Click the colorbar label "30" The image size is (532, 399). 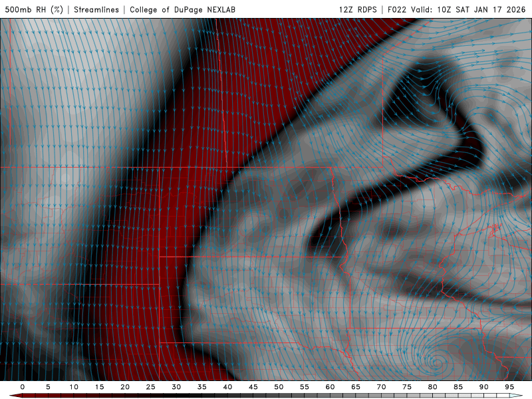(x=176, y=387)
